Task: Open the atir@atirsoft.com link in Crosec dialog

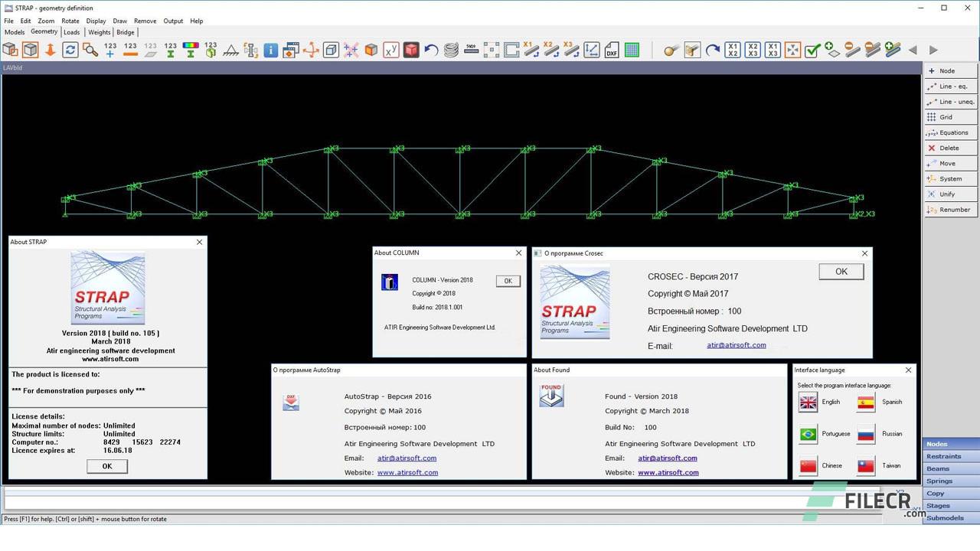Action: pyautogui.click(x=737, y=345)
